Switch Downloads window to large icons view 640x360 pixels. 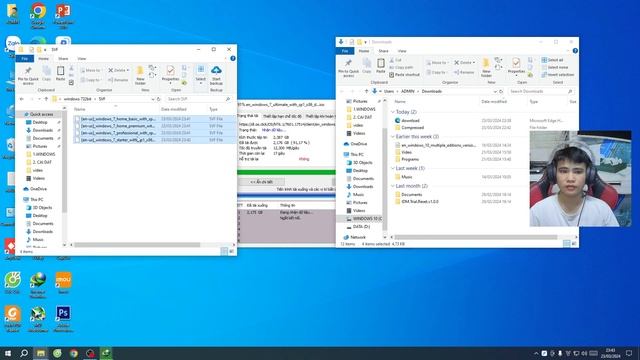(574, 244)
